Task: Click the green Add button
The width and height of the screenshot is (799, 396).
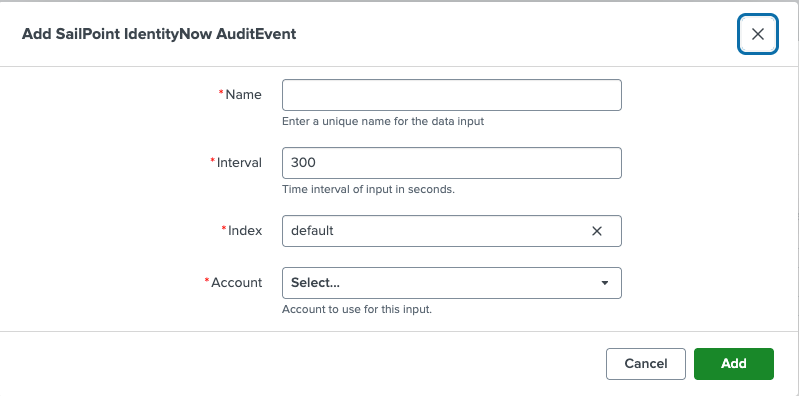Action: [734, 363]
